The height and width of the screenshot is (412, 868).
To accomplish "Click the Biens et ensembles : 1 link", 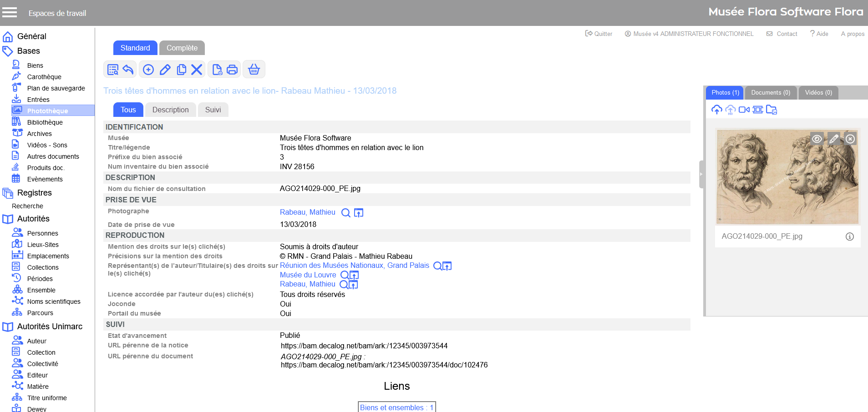I will [396, 407].
